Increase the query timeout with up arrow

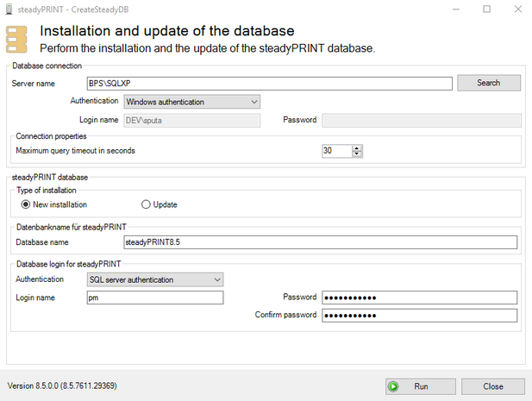357,148
